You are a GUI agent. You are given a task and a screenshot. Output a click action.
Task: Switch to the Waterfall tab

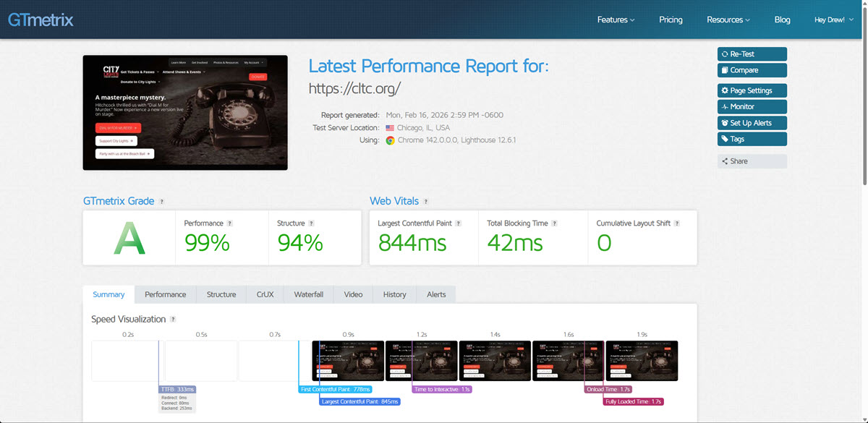(x=308, y=294)
